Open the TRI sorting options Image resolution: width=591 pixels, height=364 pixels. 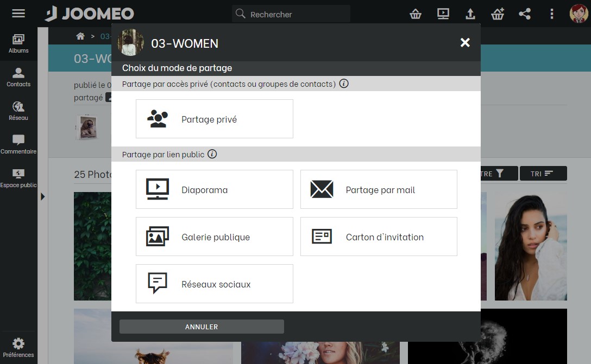click(x=543, y=173)
